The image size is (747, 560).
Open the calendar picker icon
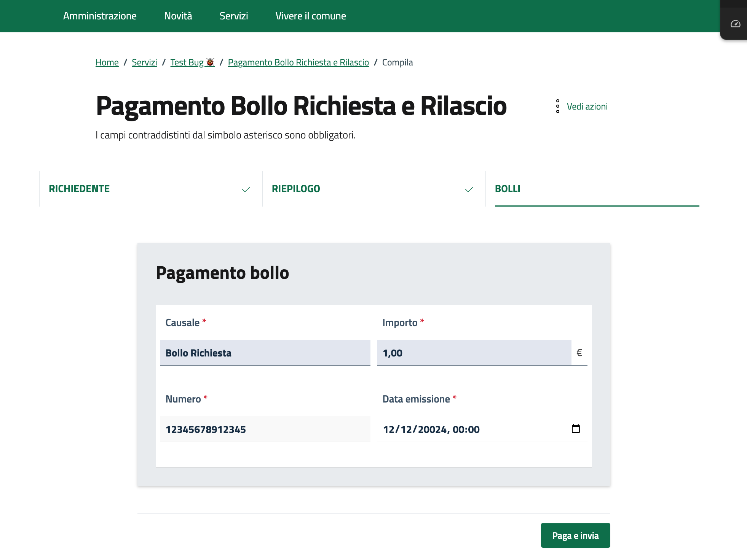[576, 429]
